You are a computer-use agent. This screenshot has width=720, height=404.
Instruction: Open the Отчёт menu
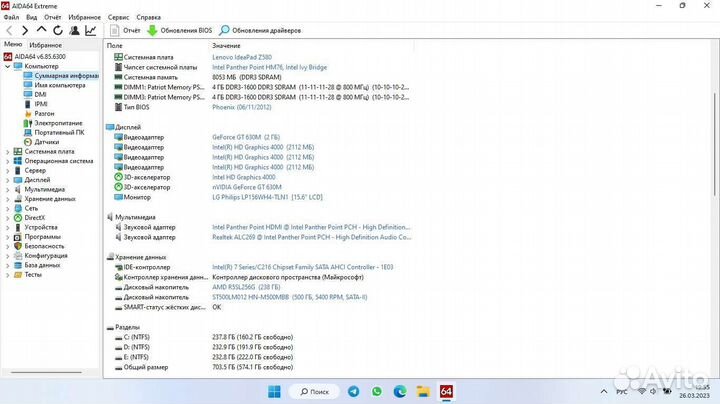53,17
